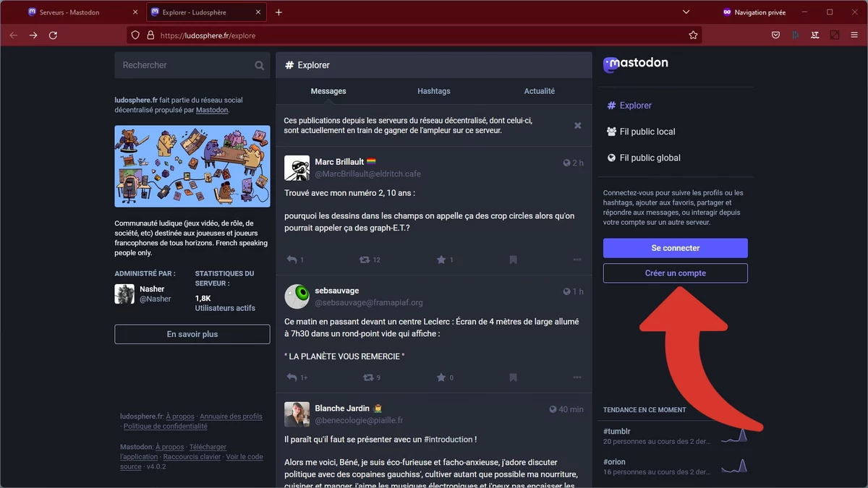Go forward in browser history
The width and height of the screenshot is (868, 488).
(33, 35)
